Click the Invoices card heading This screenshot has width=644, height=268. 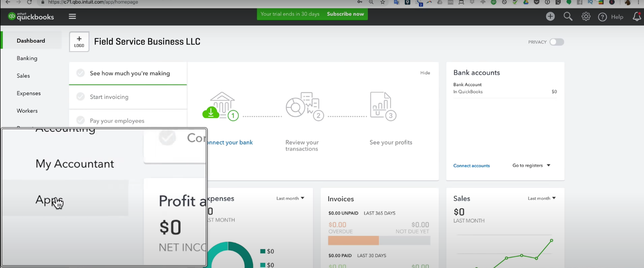coord(341,199)
